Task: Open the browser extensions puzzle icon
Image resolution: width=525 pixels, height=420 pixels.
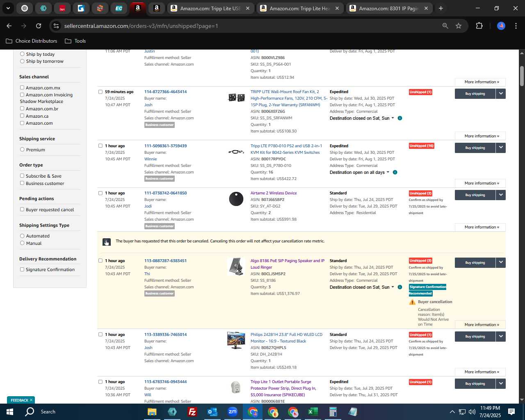Action: [x=479, y=26]
